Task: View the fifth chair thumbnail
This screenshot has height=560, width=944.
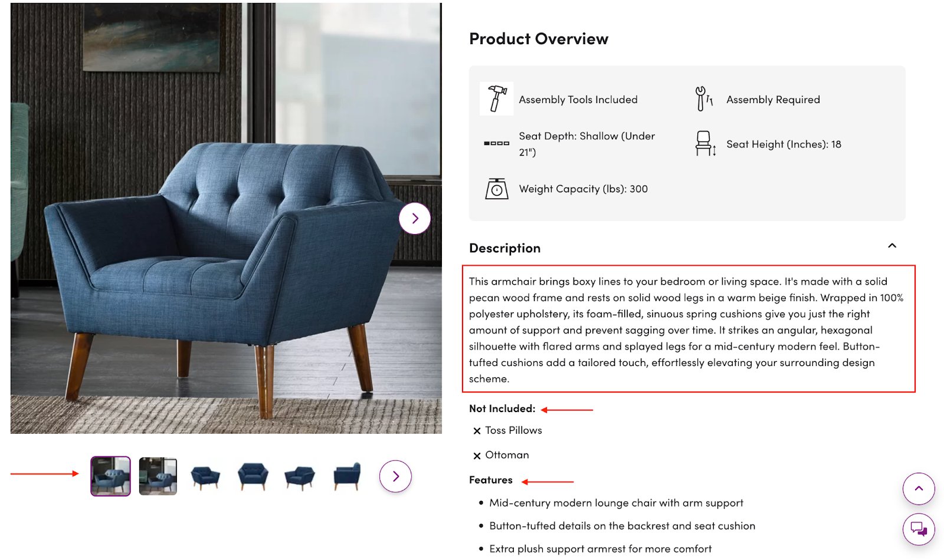Action: point(300,476)
